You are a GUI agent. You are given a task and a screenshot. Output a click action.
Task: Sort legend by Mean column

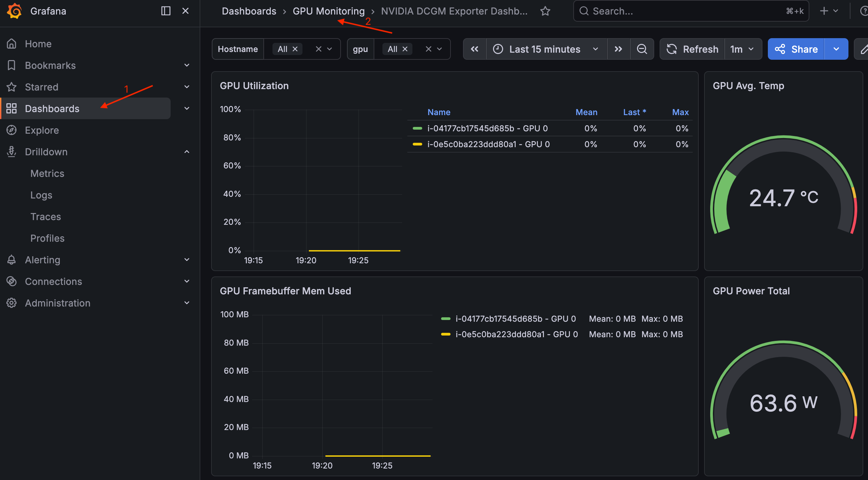[x=586, y=112]
